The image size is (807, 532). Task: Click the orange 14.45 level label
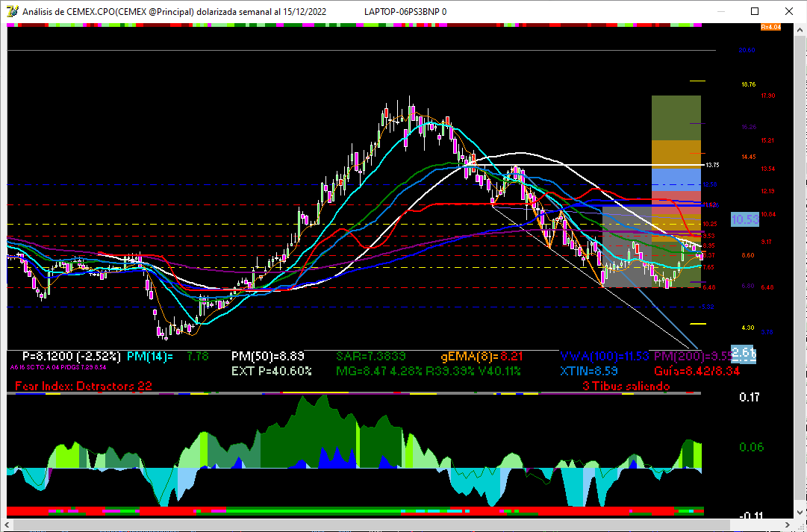[749, 157]
